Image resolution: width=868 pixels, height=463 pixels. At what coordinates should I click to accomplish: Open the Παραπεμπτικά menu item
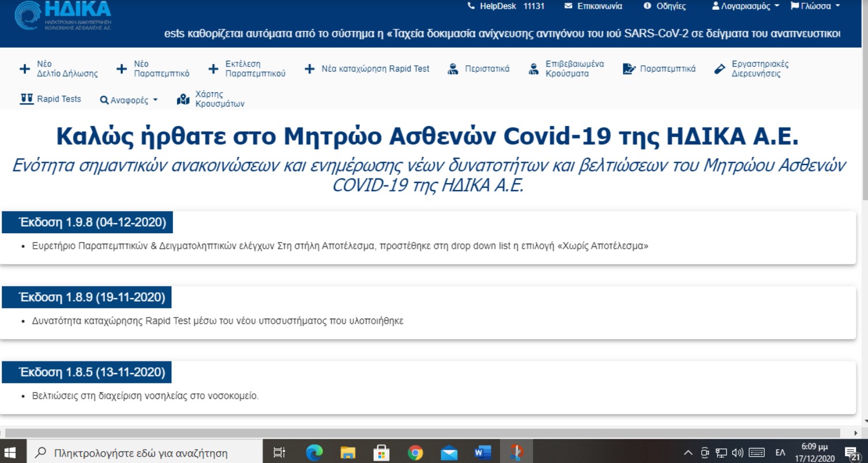[659, 69]
